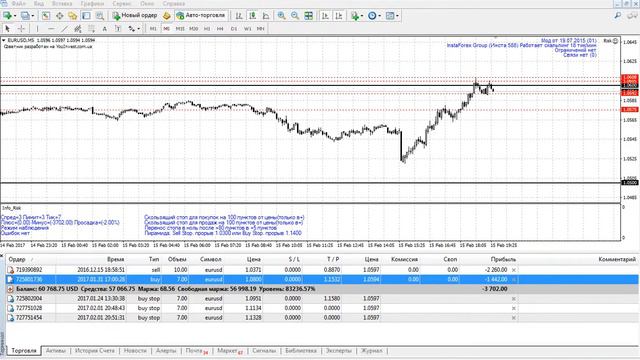This screenshot has width=640, height=360.
Task: Select the text tool A
Action: pos(104,29)
